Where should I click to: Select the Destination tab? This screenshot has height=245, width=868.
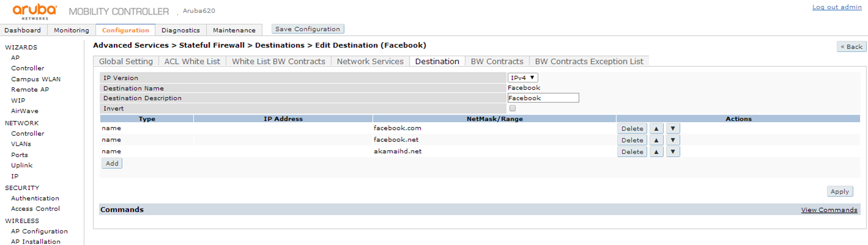[x=437, y=61]
